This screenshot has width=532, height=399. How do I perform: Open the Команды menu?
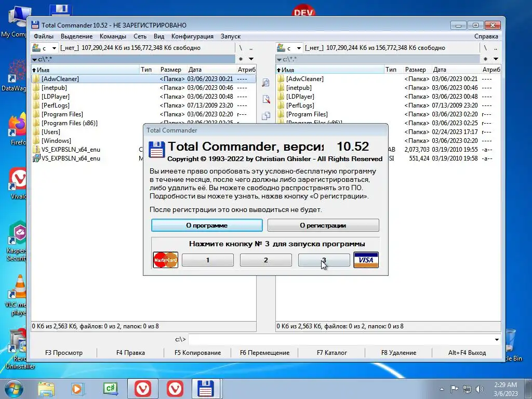tap(113, 36)
